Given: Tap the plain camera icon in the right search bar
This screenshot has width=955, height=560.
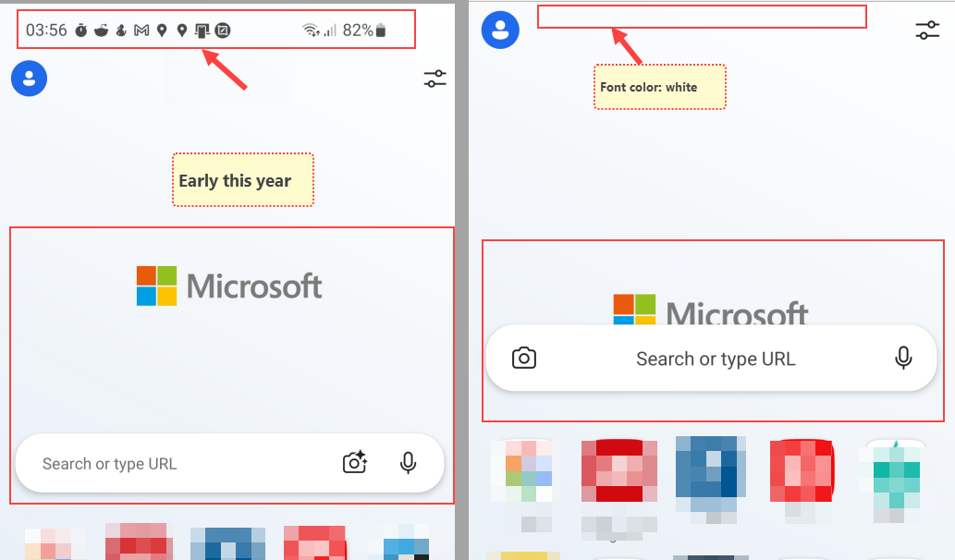Looking at the screenshot, I should click(524, 359).
